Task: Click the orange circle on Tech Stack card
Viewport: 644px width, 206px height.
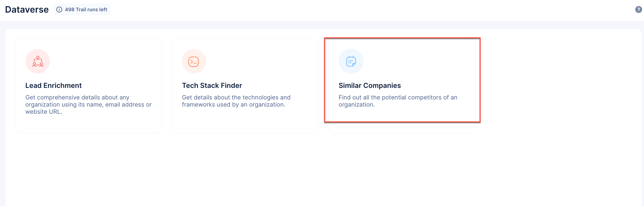Action: [x=194, y=61]
